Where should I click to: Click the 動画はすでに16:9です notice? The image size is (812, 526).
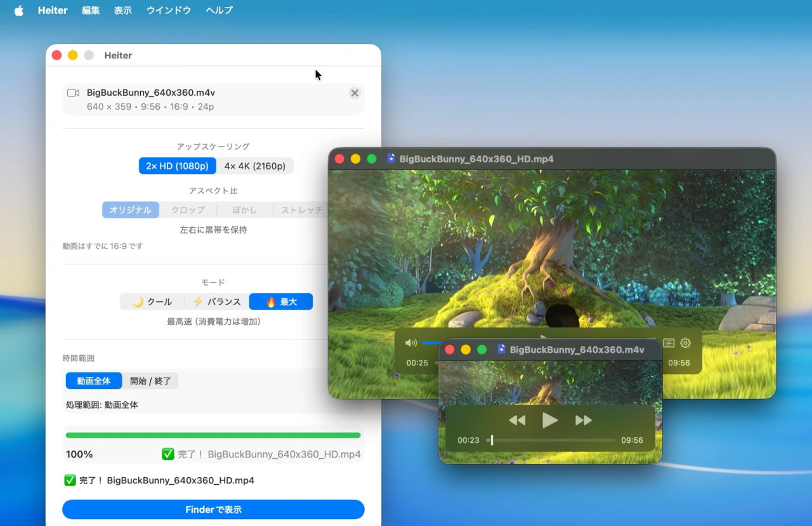click(x=103, y=246)
